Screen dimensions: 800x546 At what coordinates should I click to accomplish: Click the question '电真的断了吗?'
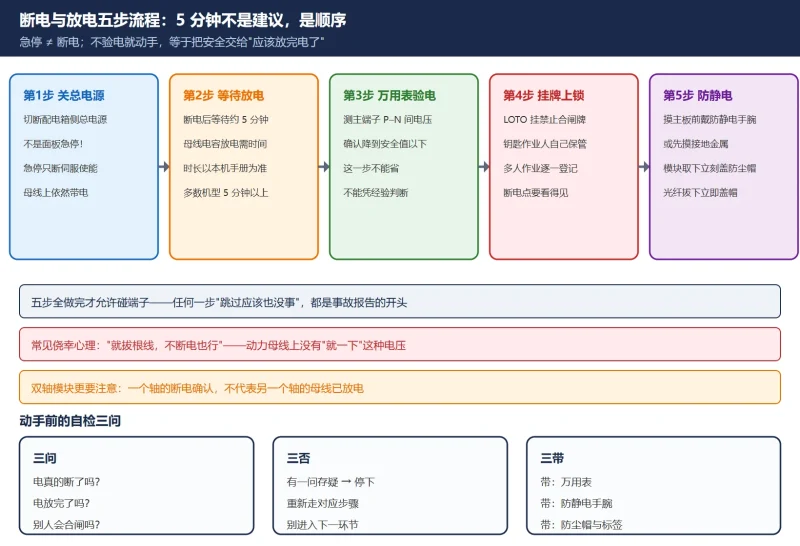pos(67,482)
